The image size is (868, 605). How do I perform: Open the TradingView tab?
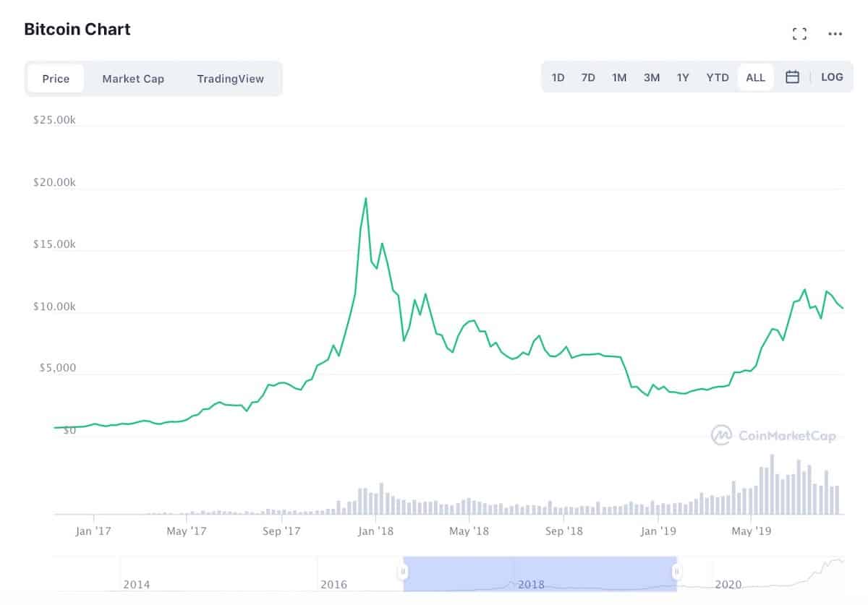coord(231,78)
